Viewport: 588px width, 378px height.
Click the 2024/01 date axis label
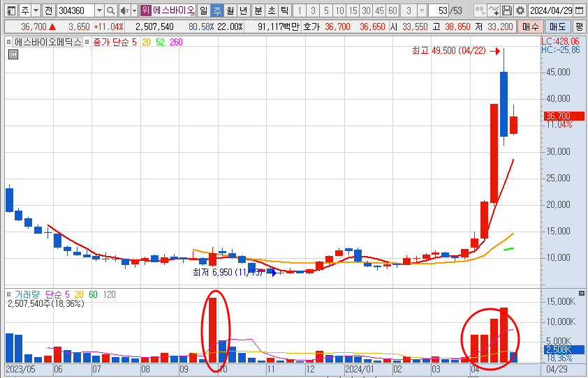click(359, 370)
